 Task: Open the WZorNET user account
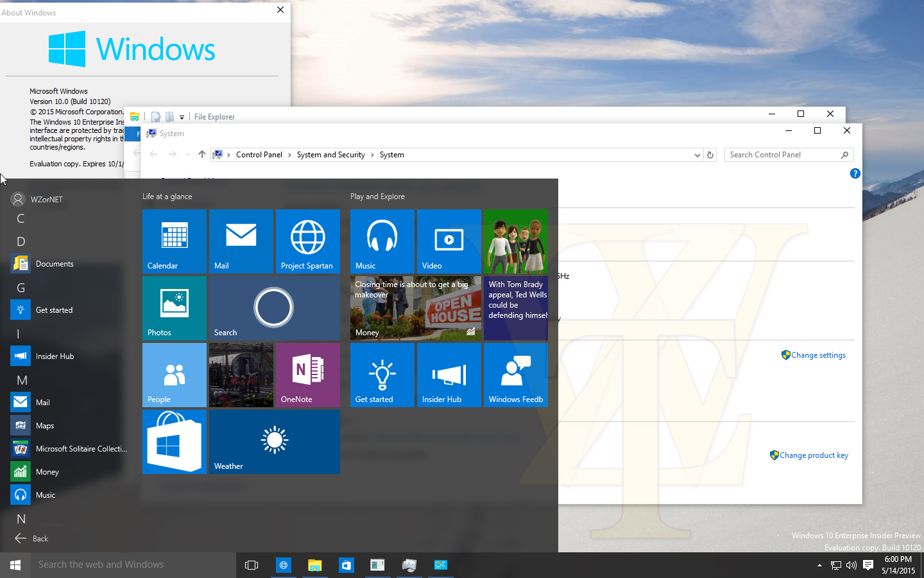[37, 199]
